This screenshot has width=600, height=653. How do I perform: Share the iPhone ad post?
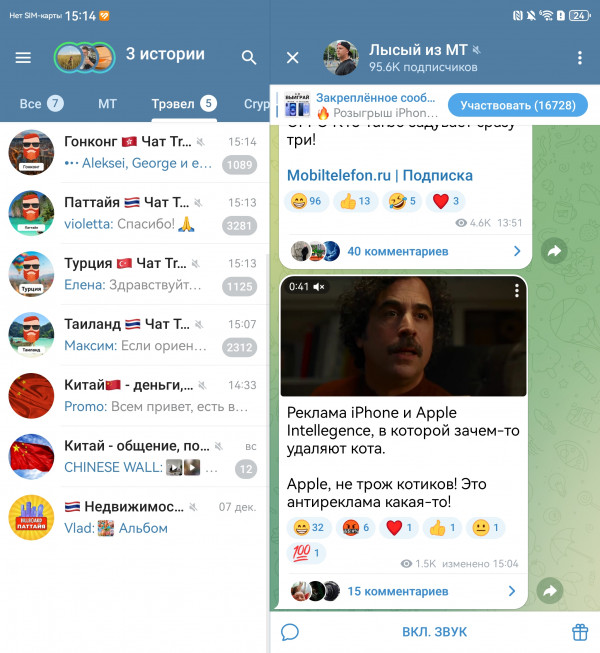550,591
